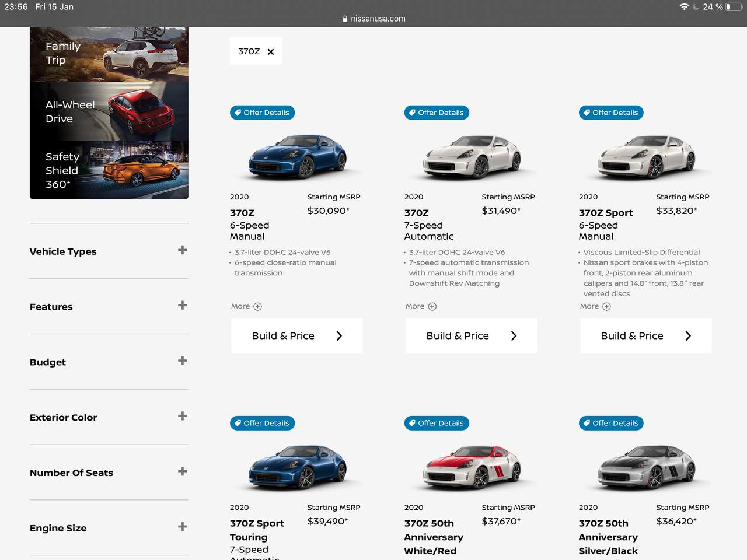Remove the 370Z filter chip with X

(x=270, y=52)
